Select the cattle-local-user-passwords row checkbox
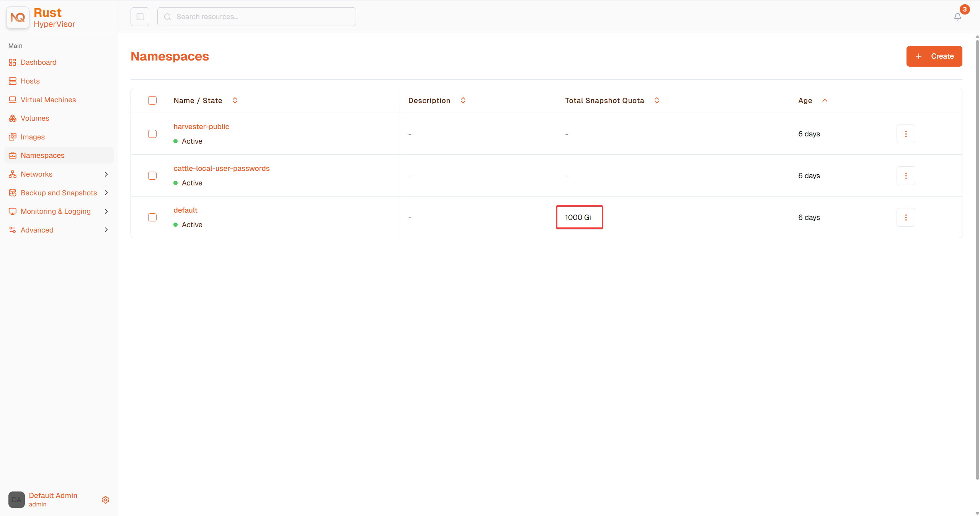Viewport: 980px width, 516px height. click(152, 176)
